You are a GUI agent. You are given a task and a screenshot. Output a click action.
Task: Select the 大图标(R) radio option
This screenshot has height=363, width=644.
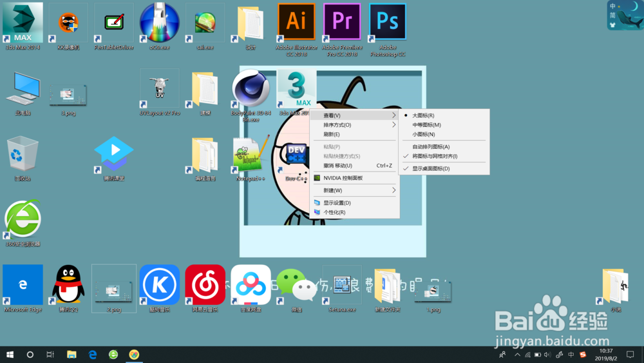[x=444, y=115]
